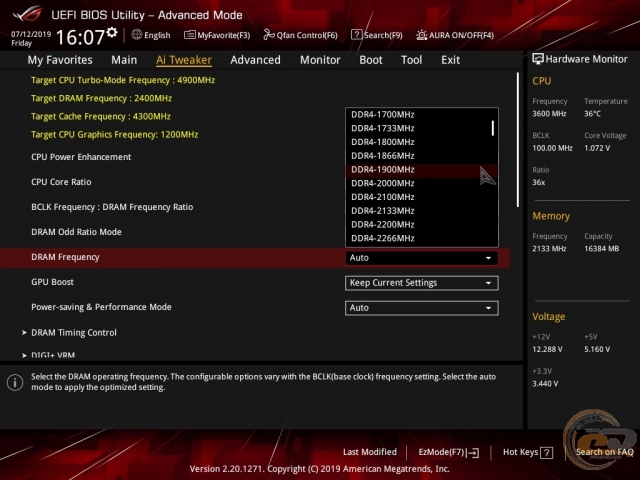The width and height of the screenshot is (640, 480).
Task: Toggle AURA ON/OFF(F4)
Action: (455, 35)
